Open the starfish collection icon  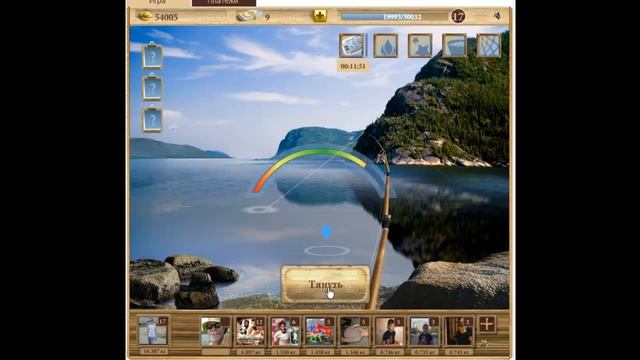point(420,45)
